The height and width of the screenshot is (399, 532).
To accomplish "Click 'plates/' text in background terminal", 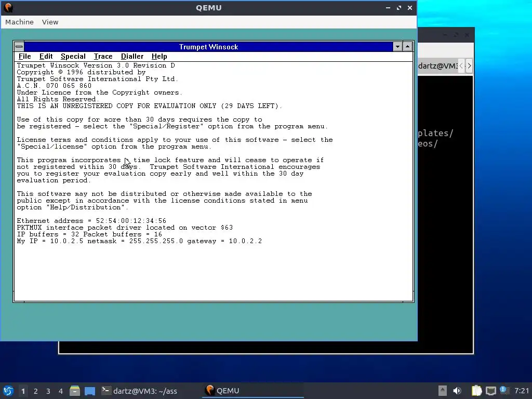I will pos(436,133).
